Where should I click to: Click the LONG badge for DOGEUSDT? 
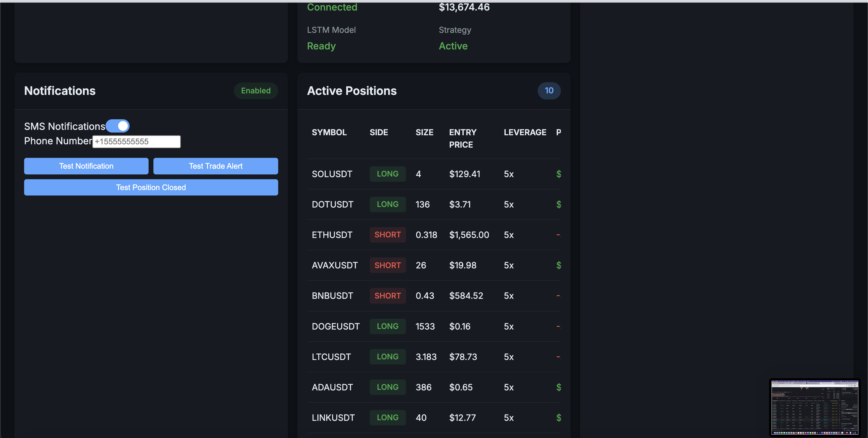pyautogui.click(x=387, y=326)
